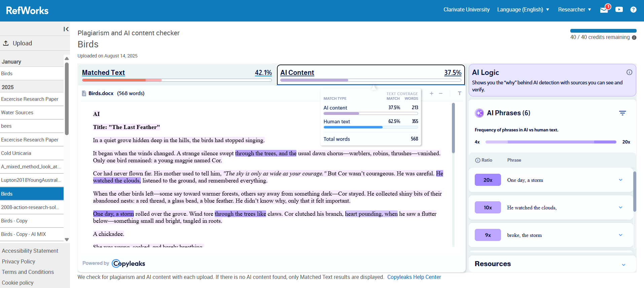Expand the 'He watched the clouds,' phrase

coord(620,207)
